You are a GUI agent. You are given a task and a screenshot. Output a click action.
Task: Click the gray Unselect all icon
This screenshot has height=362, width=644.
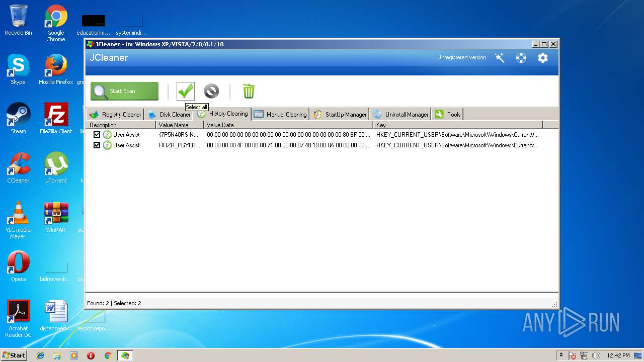pos(211,91)
